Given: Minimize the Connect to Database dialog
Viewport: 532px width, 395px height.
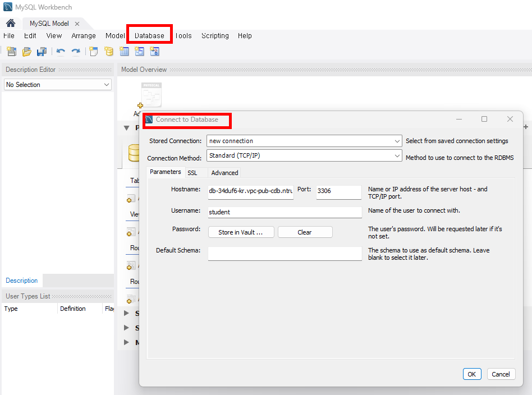Looking at the screenshot, I should coord(459,119).
